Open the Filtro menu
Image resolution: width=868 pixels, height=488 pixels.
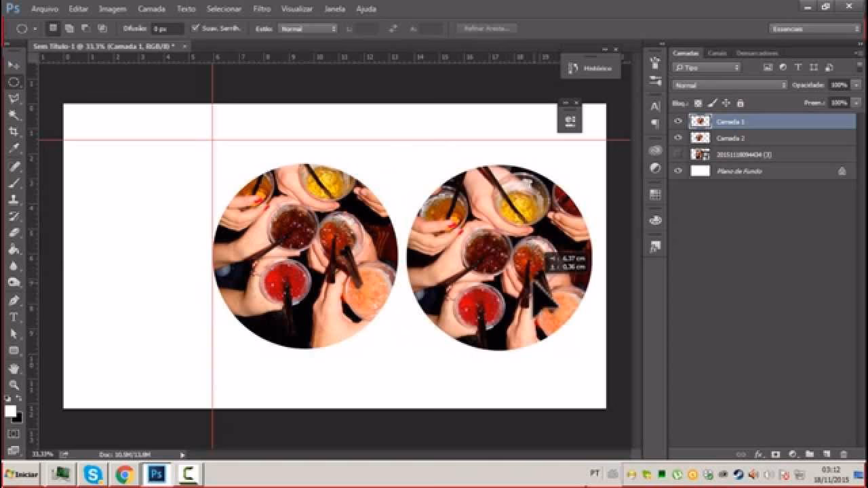coord(261,9)
